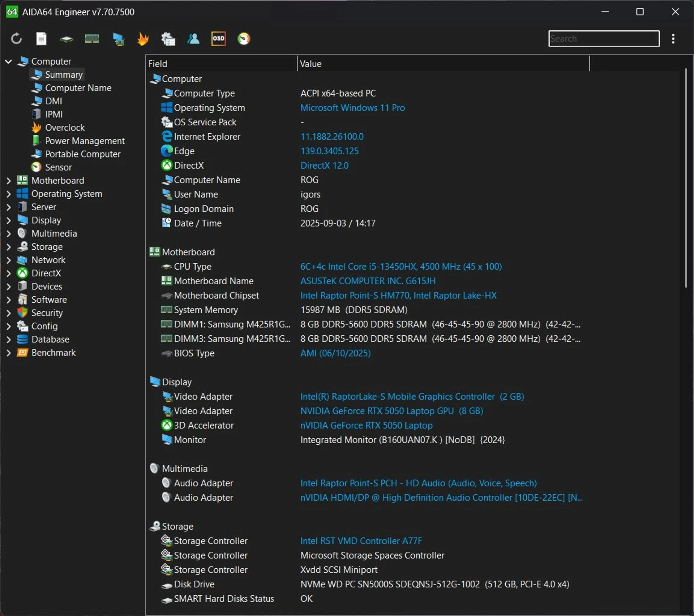This screenshot has height=616, width=694.
Task: Click nVIDIA GeForce RTX 5050 3D Accelerator link
Action: pos(366,426)
